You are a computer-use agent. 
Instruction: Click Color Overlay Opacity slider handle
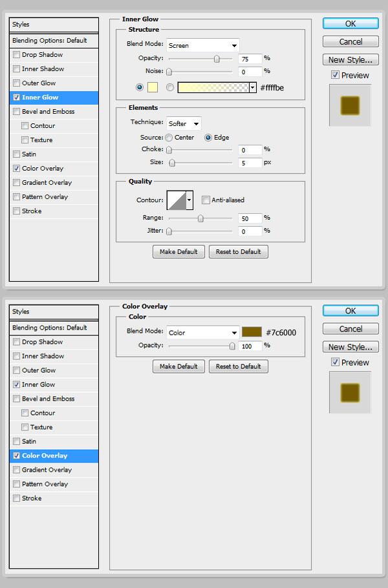[232, 346]
